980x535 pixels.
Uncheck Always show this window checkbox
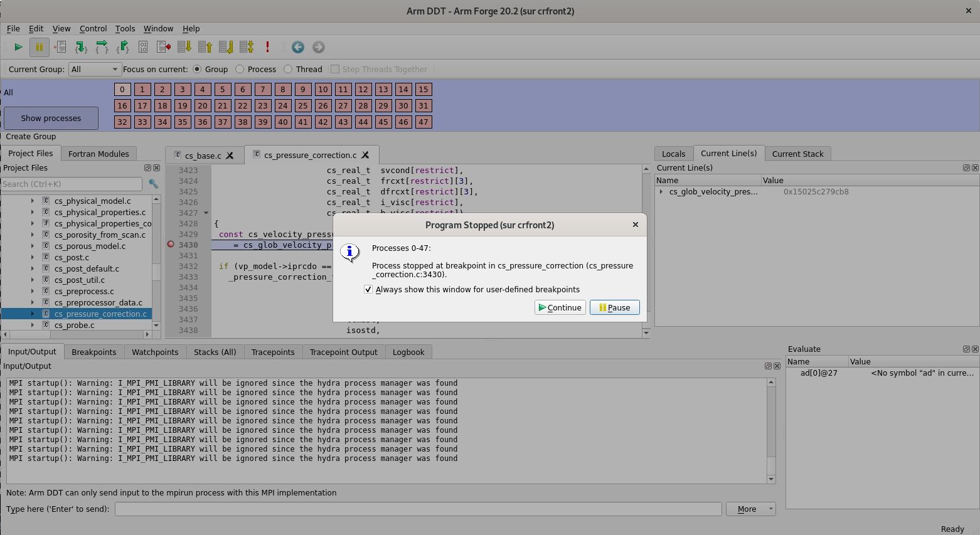(368, 289)
